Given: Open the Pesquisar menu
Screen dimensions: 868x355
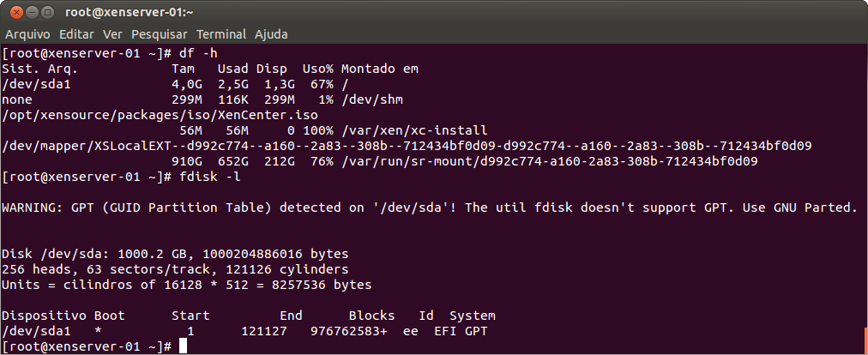Looking at the screenshot, I should (160, 34).
